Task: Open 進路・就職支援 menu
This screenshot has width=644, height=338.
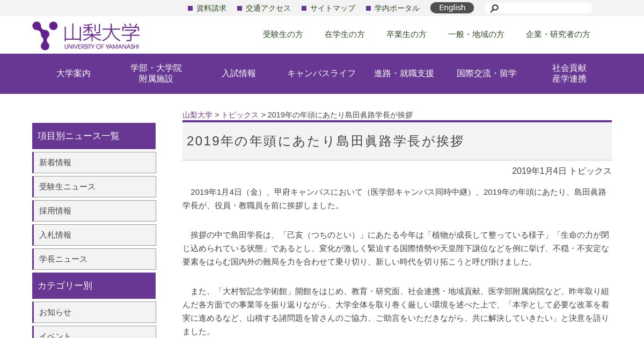Action: point(404,74)
